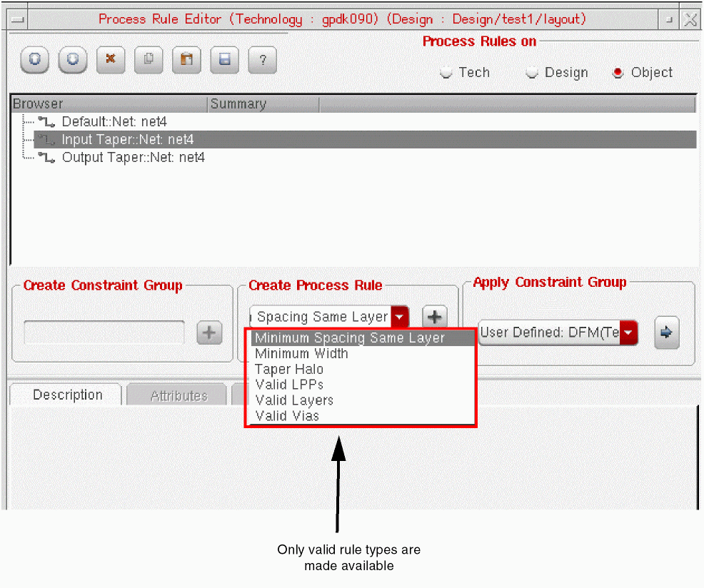This screenshot has height=588, width=704.
Task: Click the Summary column header
Action: (263, 103)
